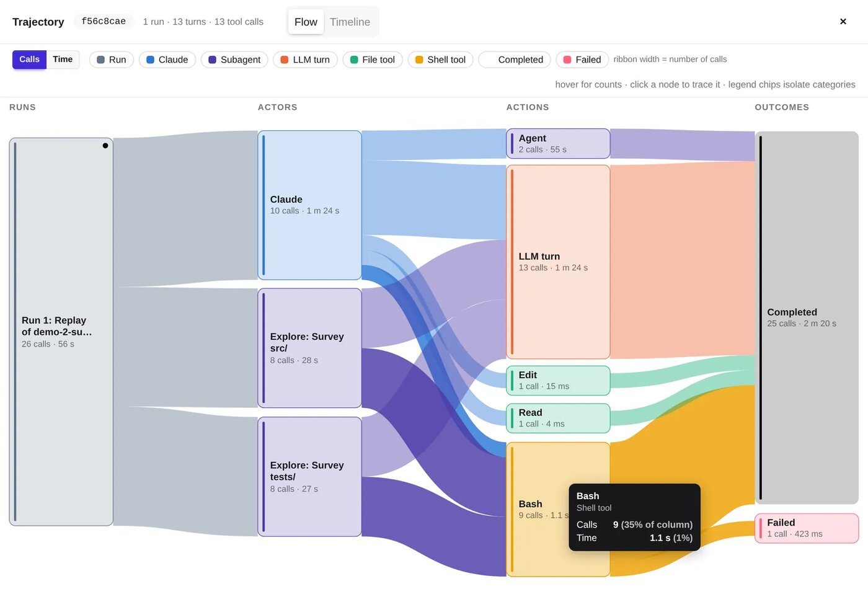The image size is (868, 589).
Task: Close the Trajectory panel
Action: point(843,22)
